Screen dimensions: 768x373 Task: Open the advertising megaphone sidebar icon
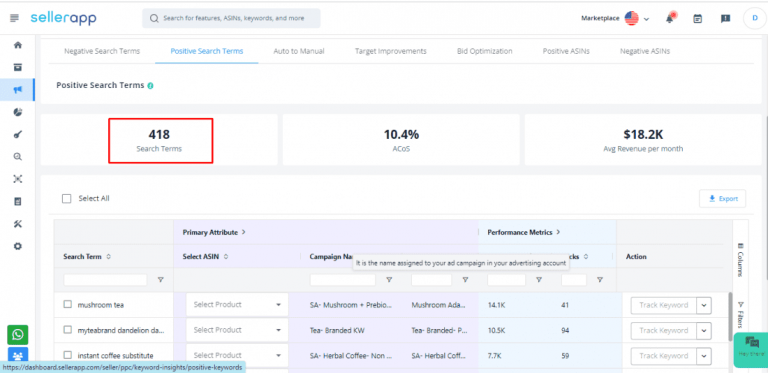pyautogui.click(x=18, y=90)
